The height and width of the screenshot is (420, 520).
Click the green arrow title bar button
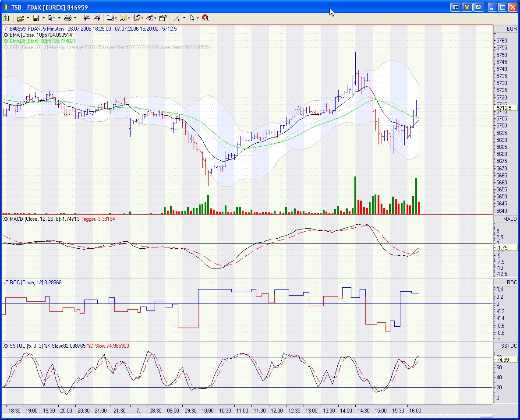(478, 7)
